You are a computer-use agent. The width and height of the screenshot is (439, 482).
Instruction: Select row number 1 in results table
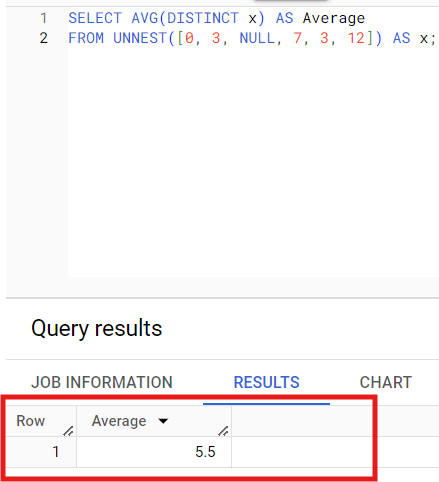pyautogui.click(x=56, y=452)
